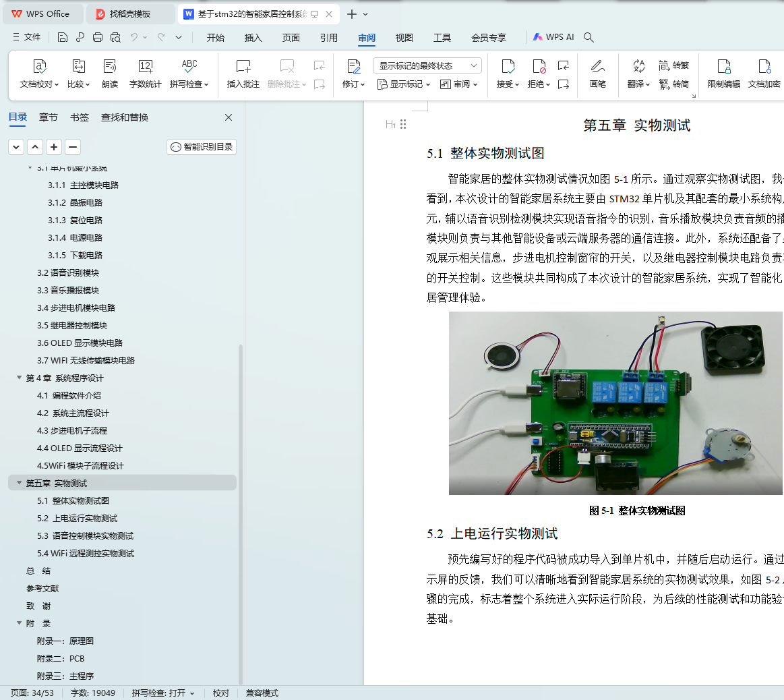The width and height of the screenshot is (784, 700).
Task: Click 文档加密 document encryption
Action: 764,74
